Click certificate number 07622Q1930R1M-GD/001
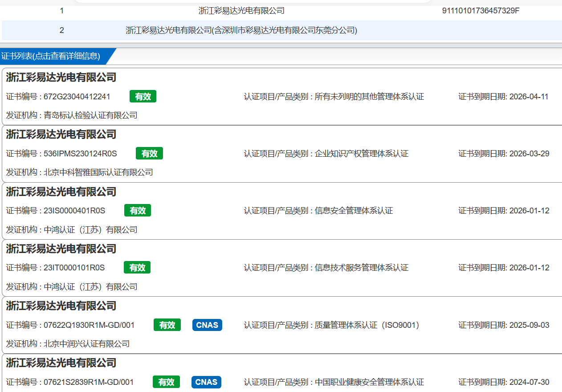 coord(89,325)
